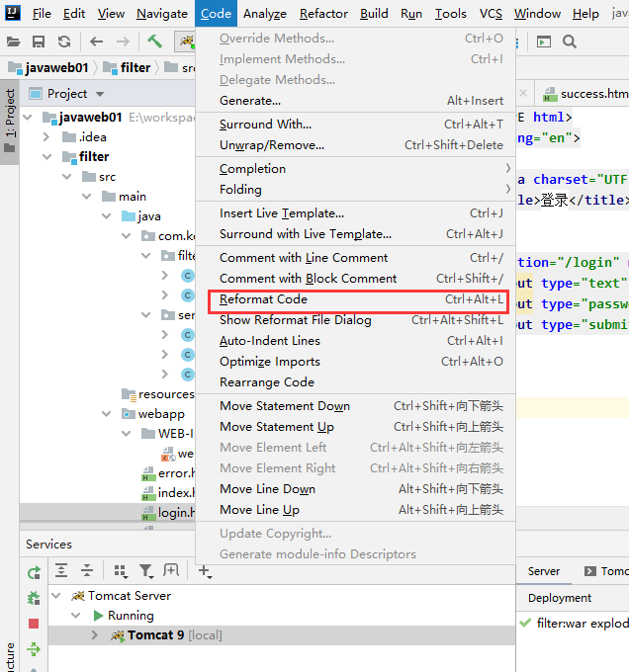Open the IntelliJ IDEA logo icon

(x=13, y=13)
